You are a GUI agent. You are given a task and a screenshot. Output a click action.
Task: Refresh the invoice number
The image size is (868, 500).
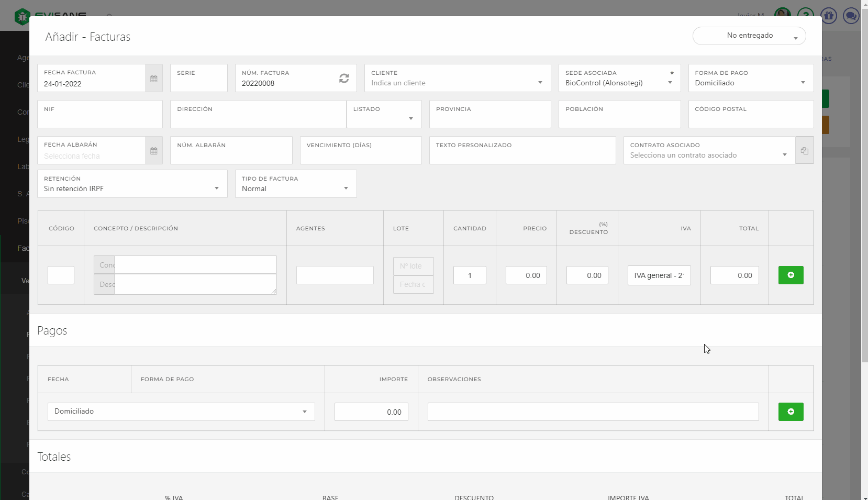pos(343,78)
